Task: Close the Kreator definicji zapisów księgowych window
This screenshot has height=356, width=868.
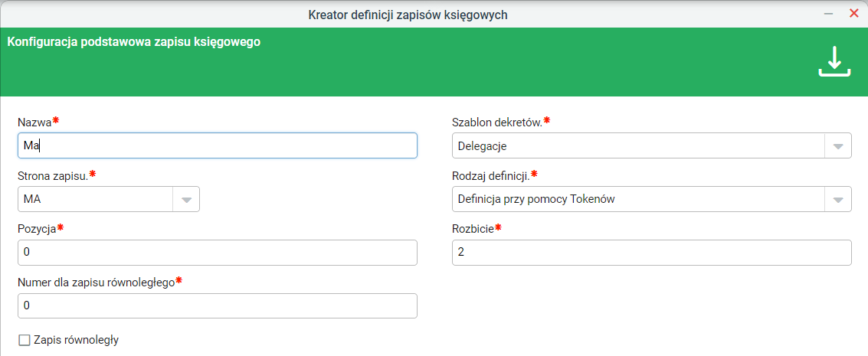Action: [853, 14]
